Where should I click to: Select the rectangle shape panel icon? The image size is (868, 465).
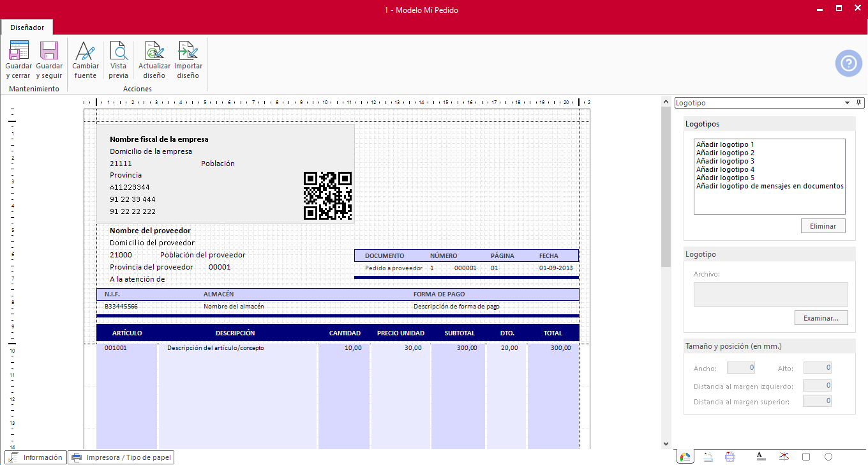[x=806, y=457]
